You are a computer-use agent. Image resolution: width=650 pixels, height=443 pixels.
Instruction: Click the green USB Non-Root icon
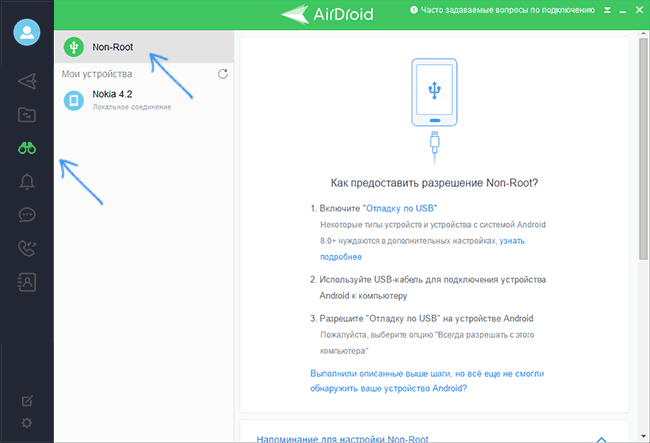74,47
